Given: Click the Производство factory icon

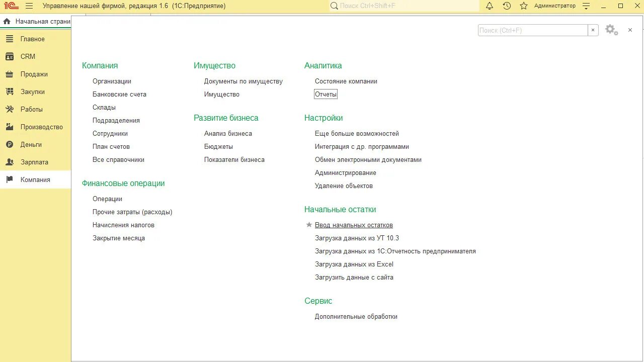Looking at the screenshot, I should pyautogui.click(x=10, y=127).
